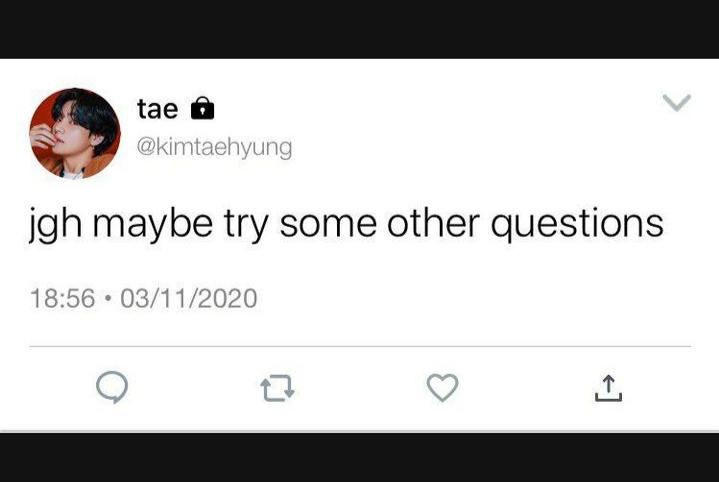Open the share upload arrow icon

click(x=608, y=388)
